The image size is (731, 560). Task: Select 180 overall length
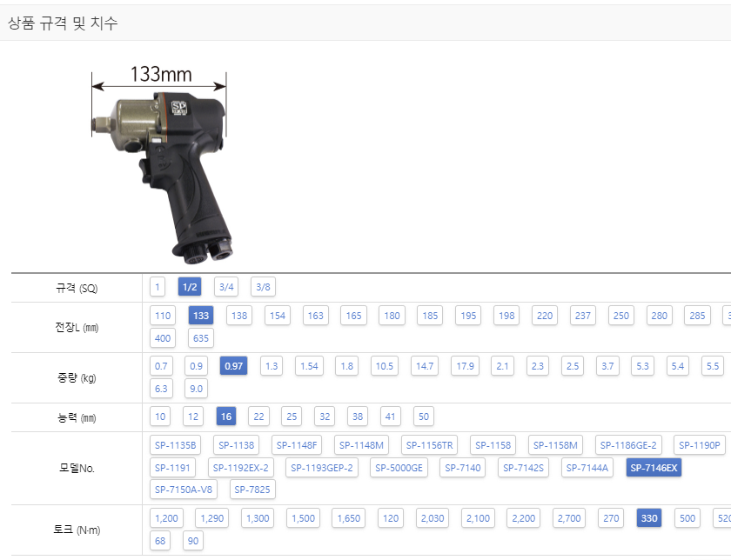click(x=392, y=316)
